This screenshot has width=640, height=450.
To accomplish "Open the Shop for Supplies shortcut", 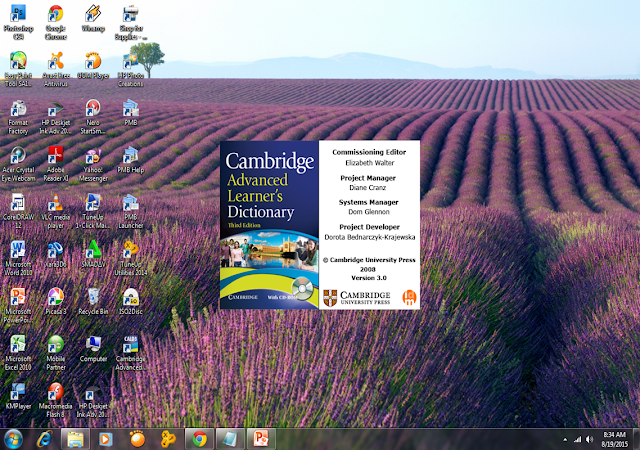I will pyautogui.click(x=131, y=22).
